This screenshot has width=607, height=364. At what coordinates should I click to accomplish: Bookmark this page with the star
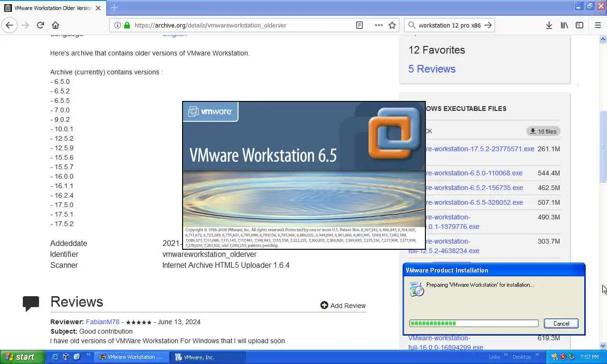click(x=392, y=25)
